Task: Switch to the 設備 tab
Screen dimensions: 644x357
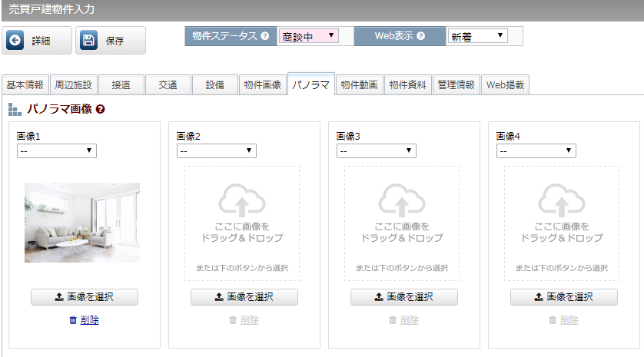Action: point(215,85)
